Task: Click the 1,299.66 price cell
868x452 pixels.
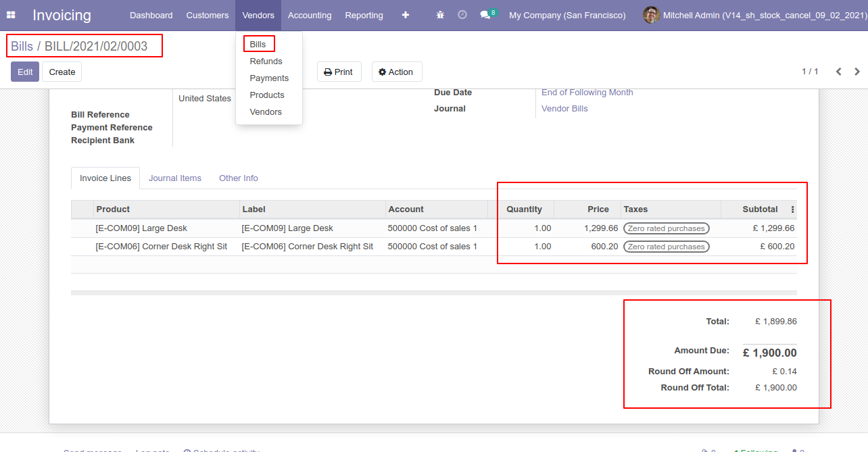Action: (x=587, y=228)
